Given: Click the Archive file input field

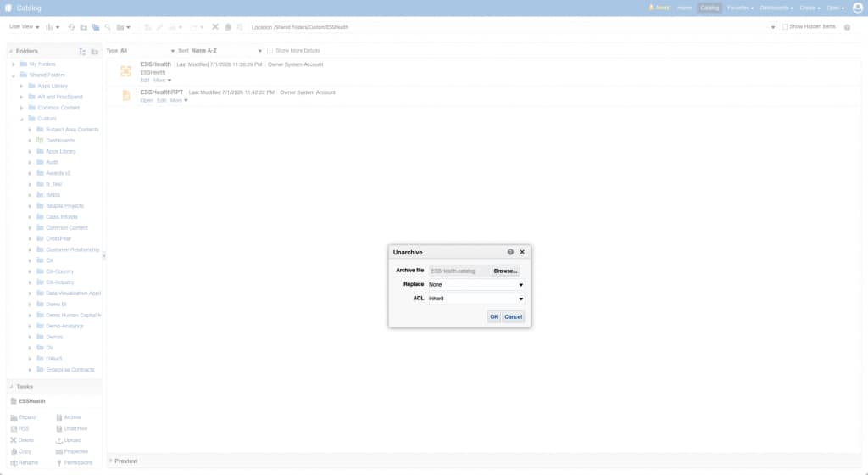Looking at the screenshot, I should pyautogui.click(x=459, y=271).
